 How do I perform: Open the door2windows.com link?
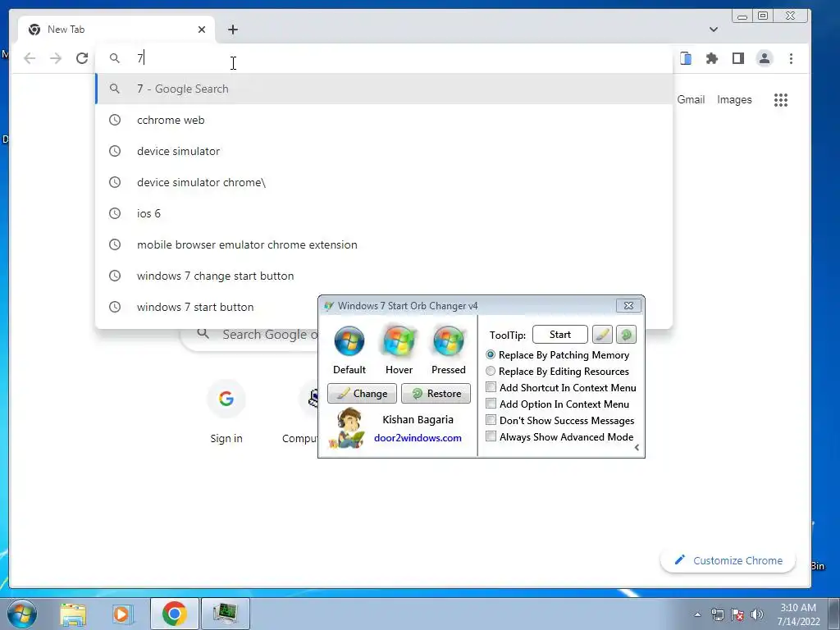[x=418, y=438]
